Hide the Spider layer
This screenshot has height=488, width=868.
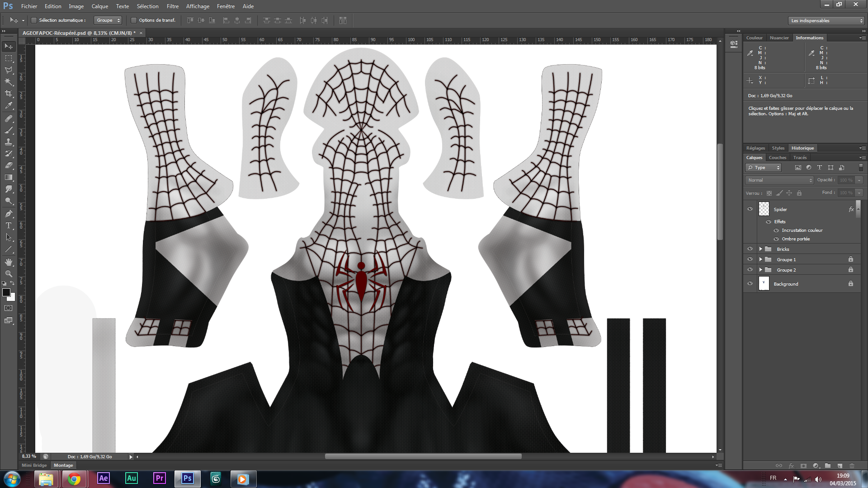750,209
